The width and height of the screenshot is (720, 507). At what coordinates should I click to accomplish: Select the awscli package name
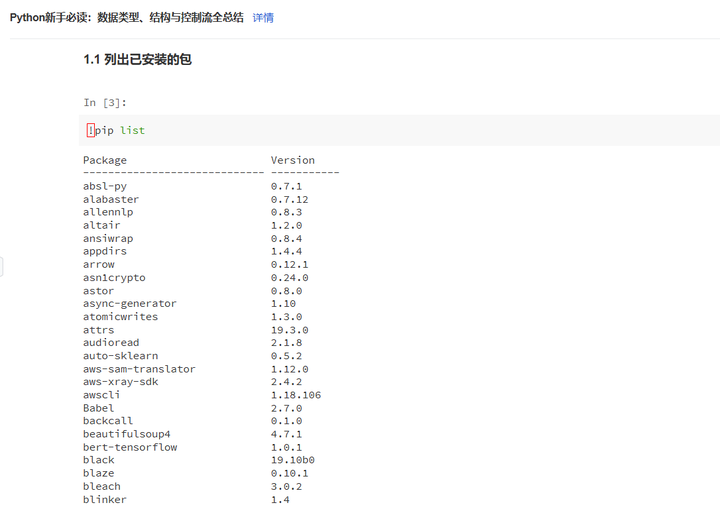point(101,395)
